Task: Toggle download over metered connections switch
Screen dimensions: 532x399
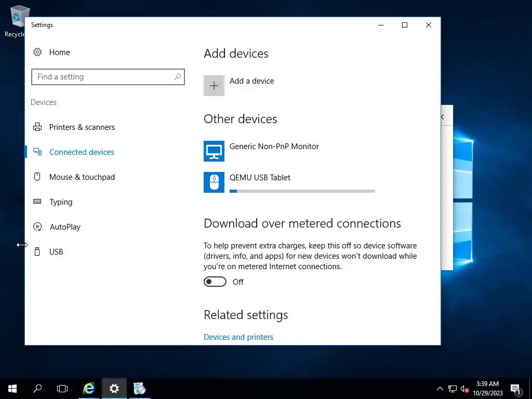Action: click(x=215, y=282)
